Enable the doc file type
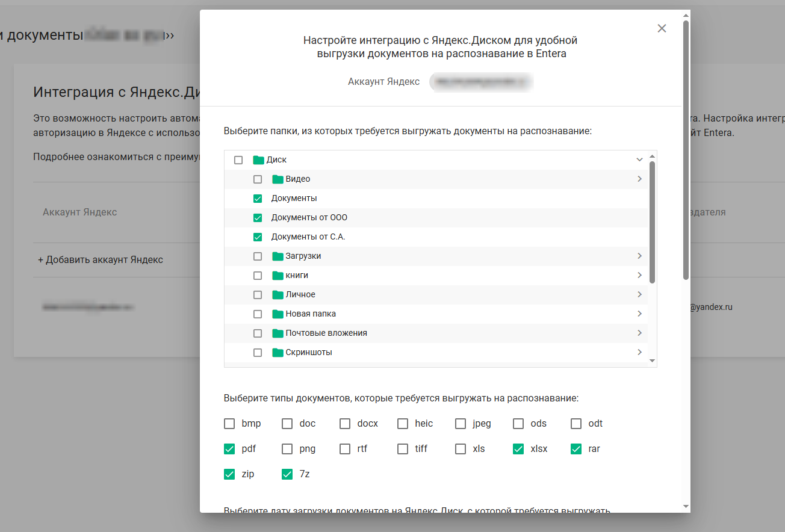 point(287,424)
